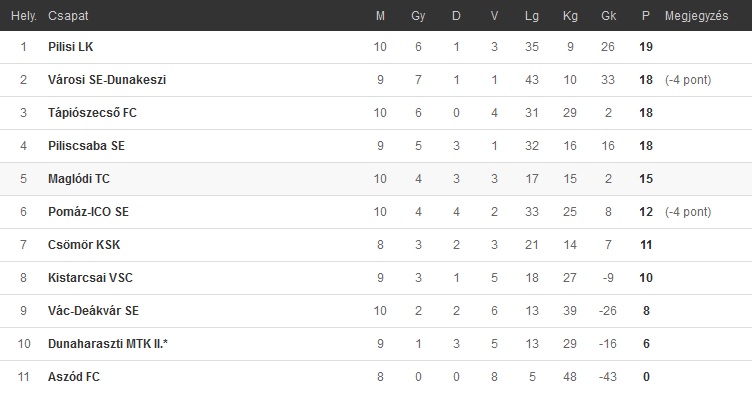Open the Pilisi LK team link
Image resolution: width=752 pixels, height=393 pixels.
coord(70,47)
